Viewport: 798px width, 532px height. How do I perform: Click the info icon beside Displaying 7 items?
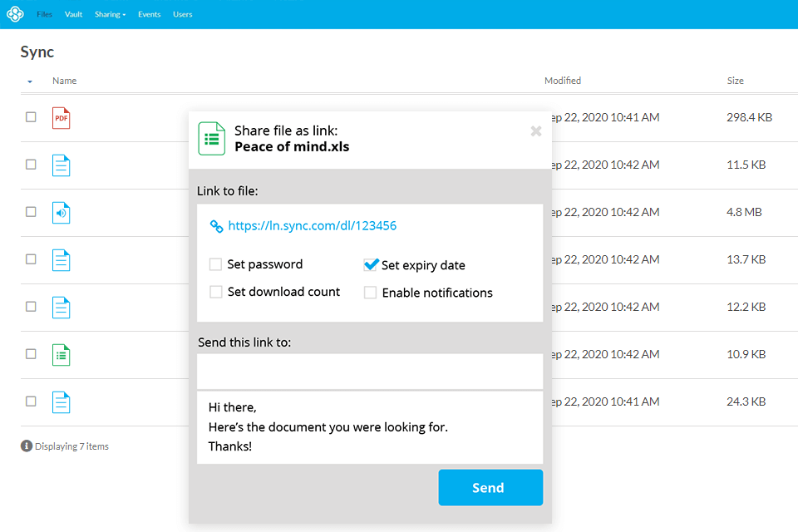point(27,446)
